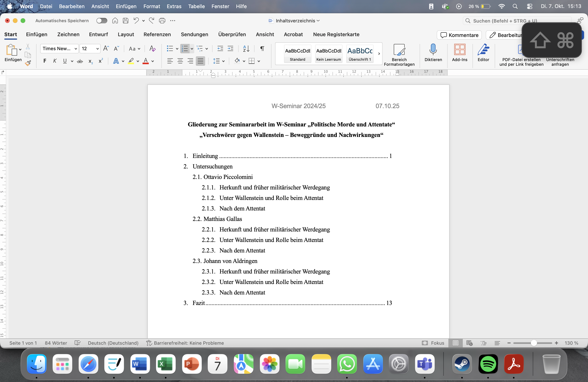Expand the styles gallery arrow
The width and height of the screenshot is (588, 382).
[379, 54]
